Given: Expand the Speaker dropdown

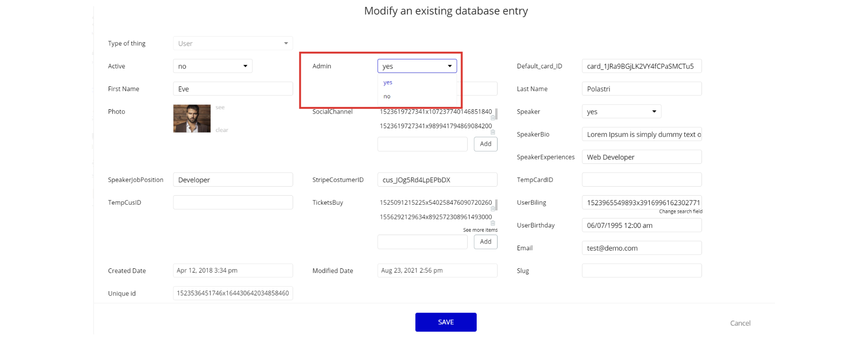Looking at the screenshot, I should click(x=621, y=112).
